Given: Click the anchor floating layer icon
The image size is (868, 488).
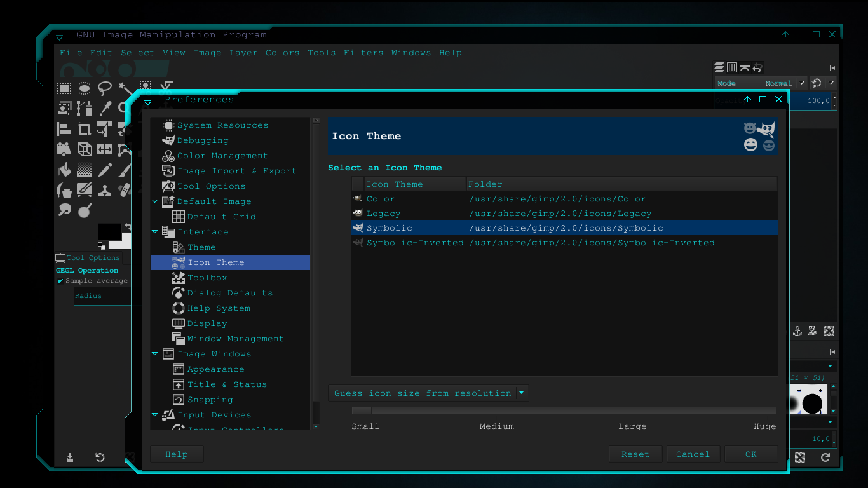Looking at the screenshot, I should tap(797, 331).
